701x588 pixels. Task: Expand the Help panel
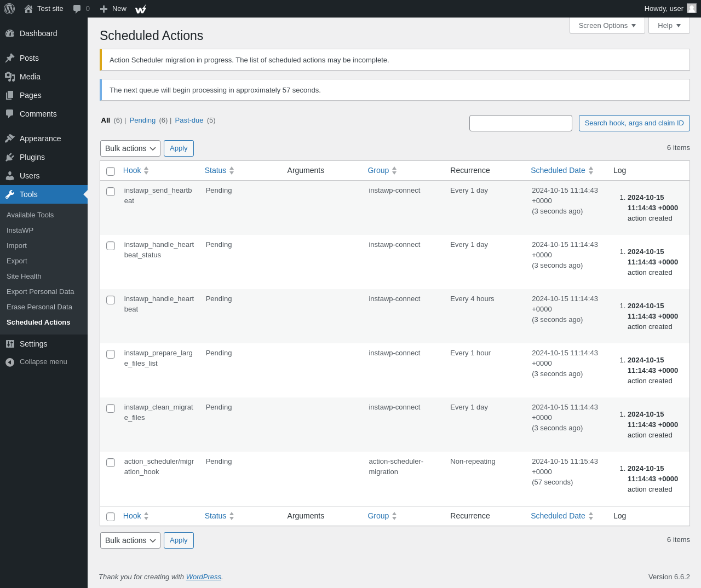click(669, 25)
